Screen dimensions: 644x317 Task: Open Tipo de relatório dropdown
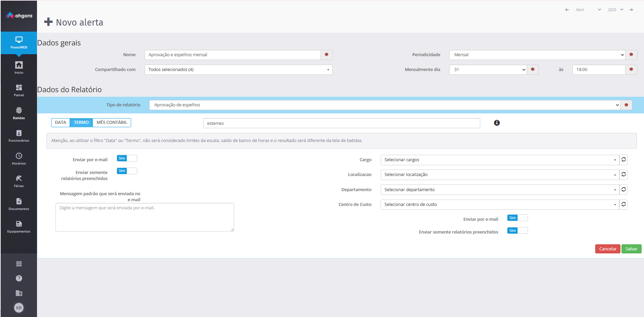(x=385, y=105)
